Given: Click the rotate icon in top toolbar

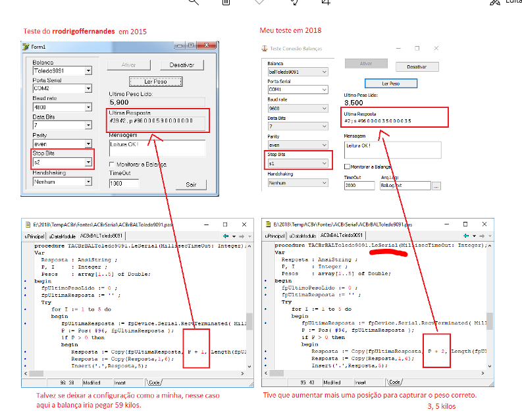Looking at the screenshot, I should tap(294, 2).
